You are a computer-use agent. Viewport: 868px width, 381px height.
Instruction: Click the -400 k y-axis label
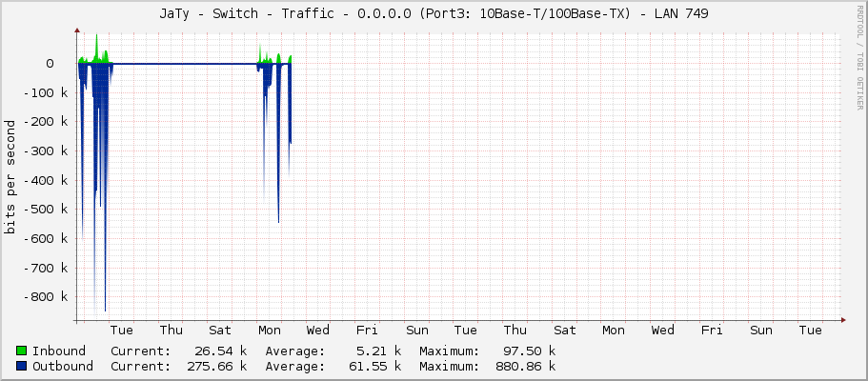point(47,180)
